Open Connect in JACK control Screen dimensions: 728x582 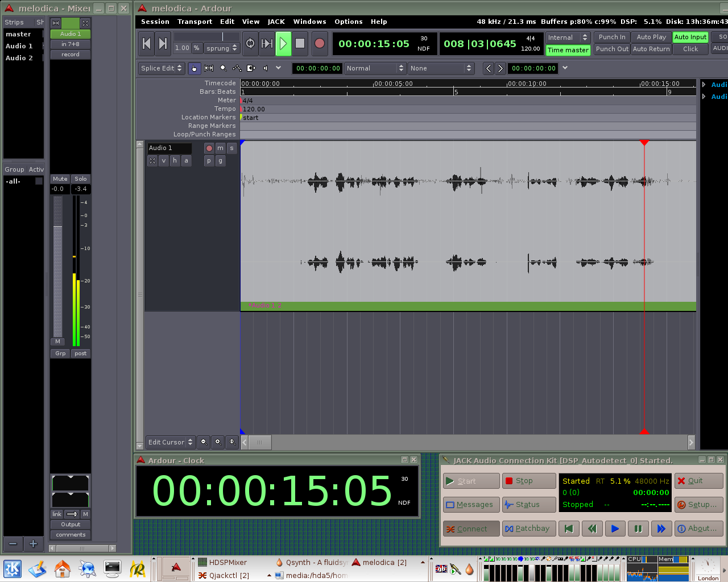pos(471,529)
